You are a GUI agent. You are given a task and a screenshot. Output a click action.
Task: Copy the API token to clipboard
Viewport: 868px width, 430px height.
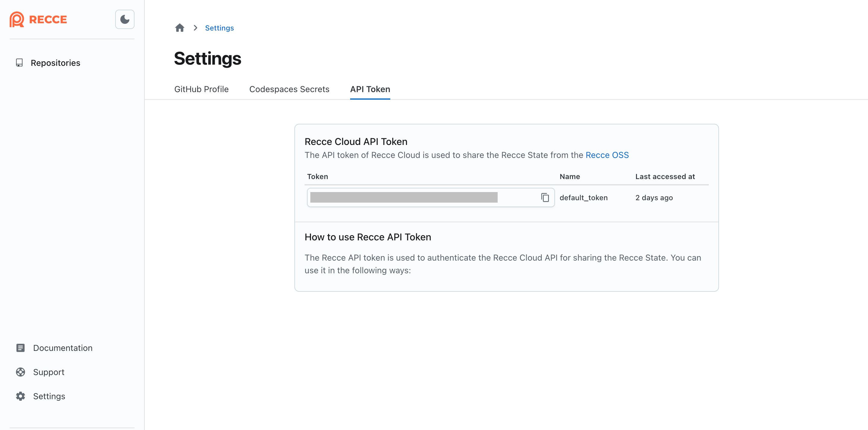click(x=545, y=197)
